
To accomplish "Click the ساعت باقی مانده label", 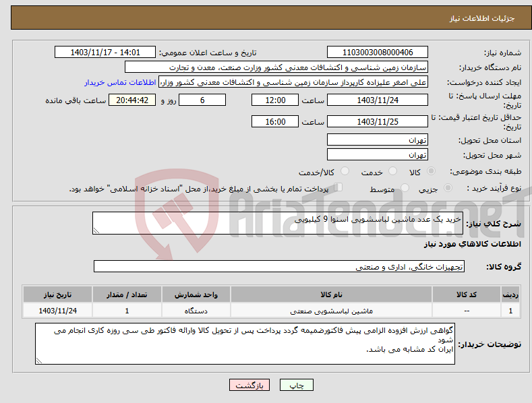I will tap(76, 101).
